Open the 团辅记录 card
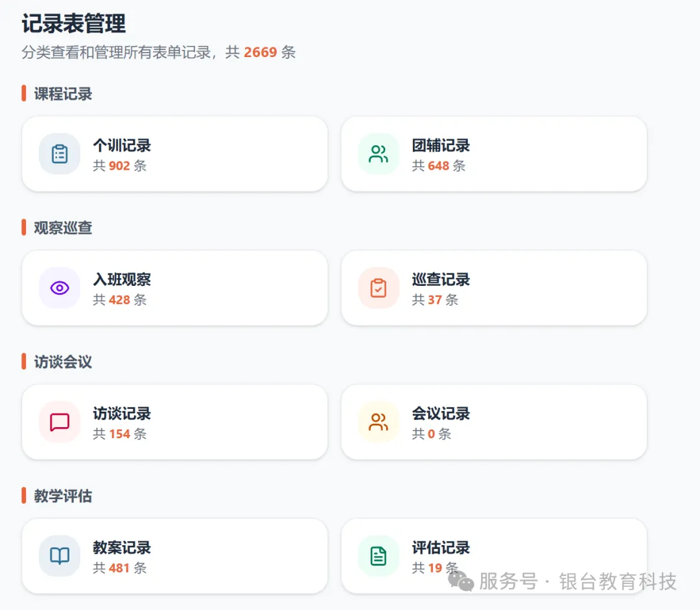The image size is (700, 610). pyautogui.click(x=494, y=154)
